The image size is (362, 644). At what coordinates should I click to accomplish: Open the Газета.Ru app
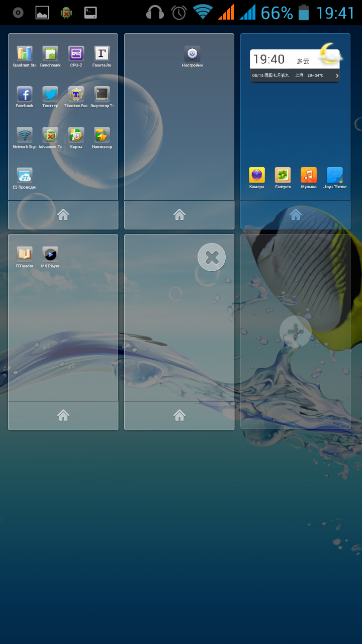coord(102,54)
